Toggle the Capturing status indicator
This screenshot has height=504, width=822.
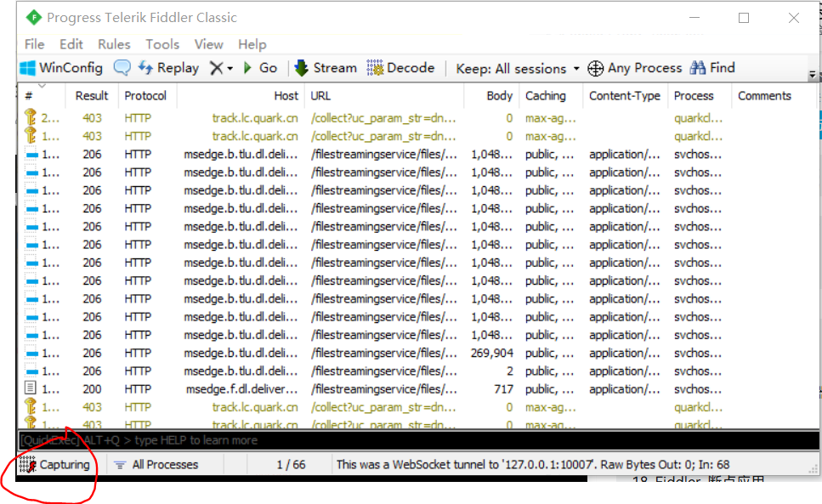click(x=55, y=464)
